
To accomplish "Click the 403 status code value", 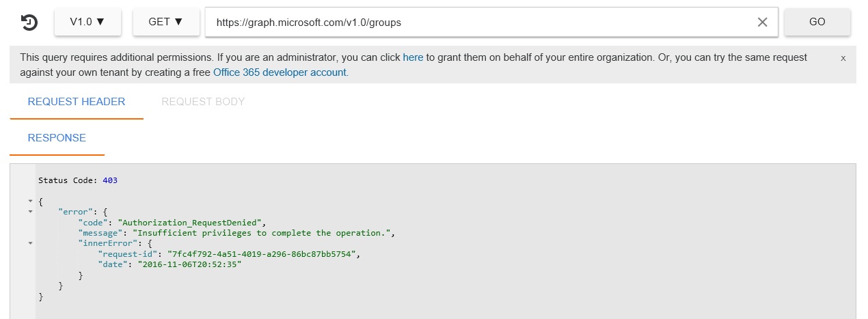I will (x=110, y=180).
